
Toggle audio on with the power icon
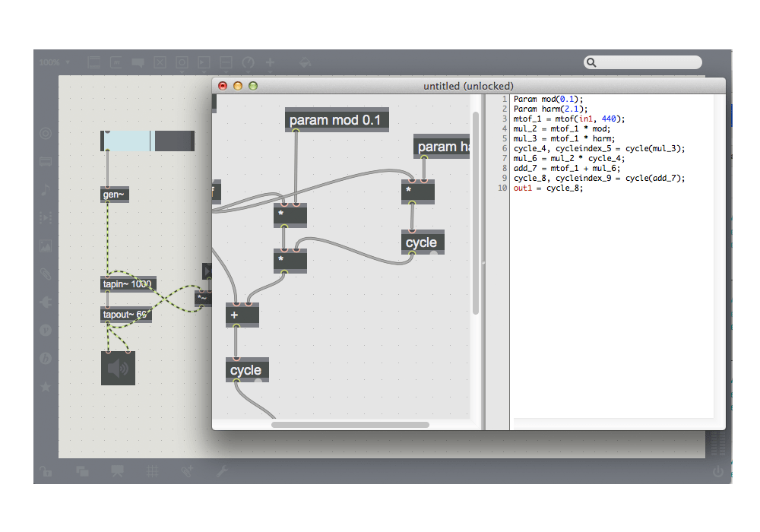click(720, 470)
